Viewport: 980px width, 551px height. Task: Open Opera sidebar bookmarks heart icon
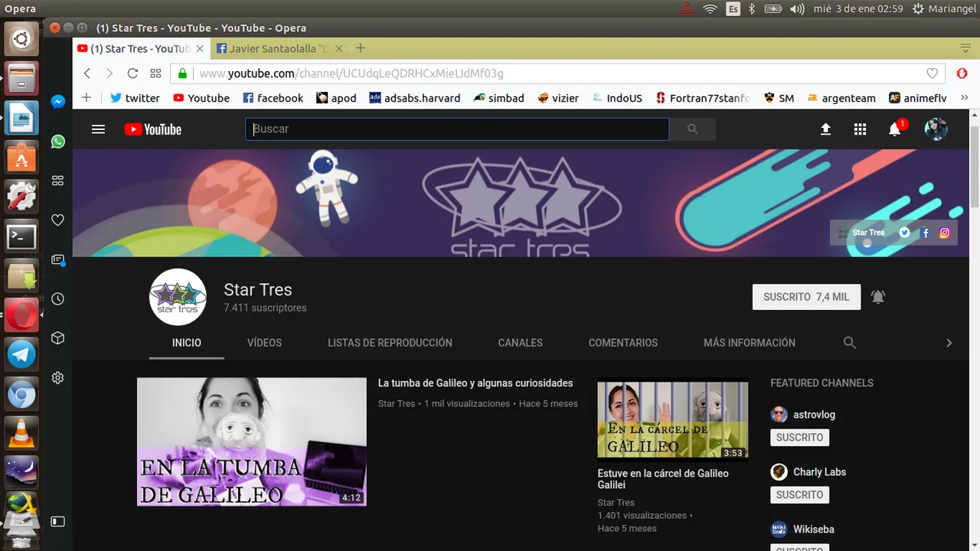tap(57, 220)
